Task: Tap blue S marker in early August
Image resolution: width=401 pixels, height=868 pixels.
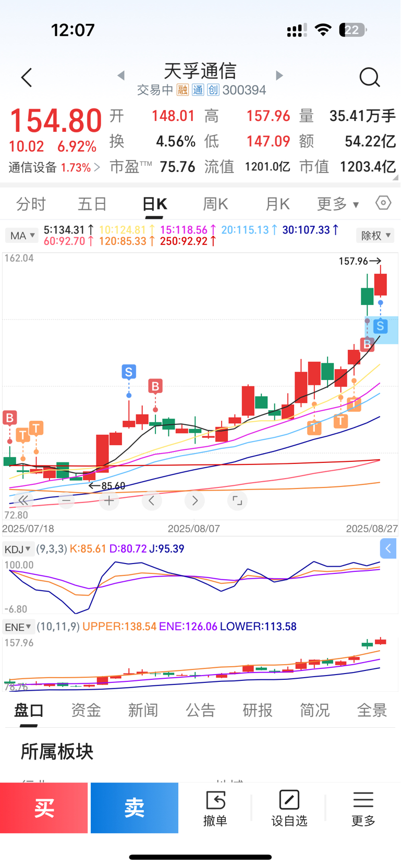Action: click(x=129, y=372)
